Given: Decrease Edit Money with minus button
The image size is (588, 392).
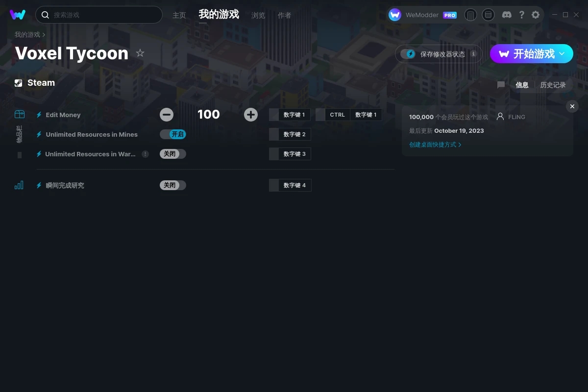Looking at the screenshot, I should (x=167, y=115).
